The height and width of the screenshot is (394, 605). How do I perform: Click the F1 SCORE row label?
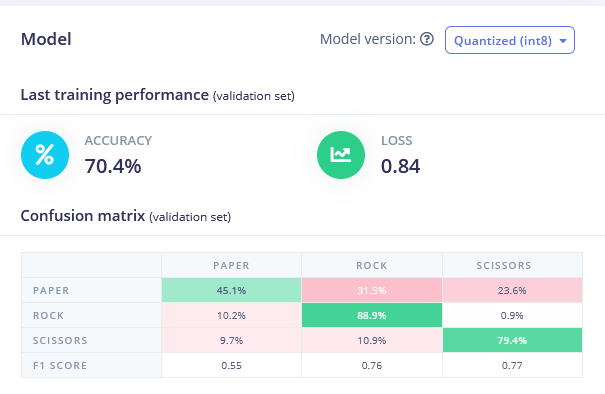click(x=60, y=365)
